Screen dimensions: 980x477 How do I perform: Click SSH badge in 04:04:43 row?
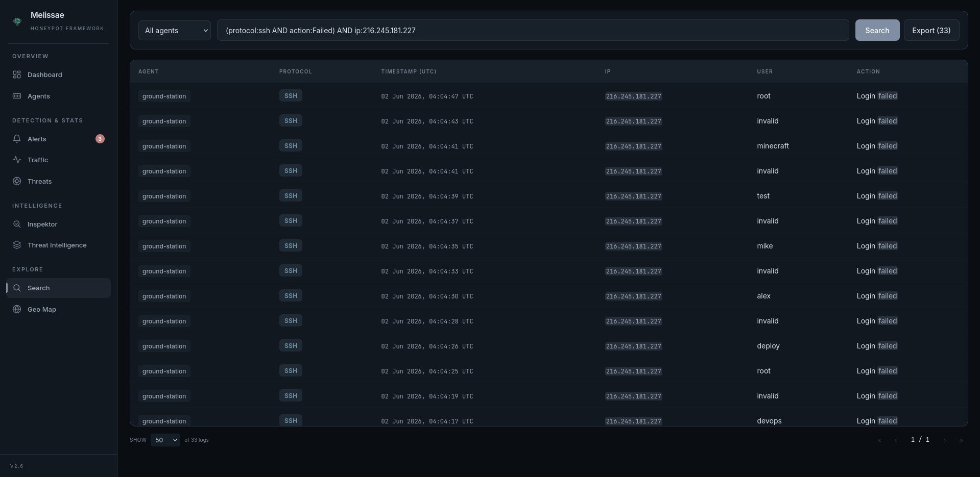(291, 121)
